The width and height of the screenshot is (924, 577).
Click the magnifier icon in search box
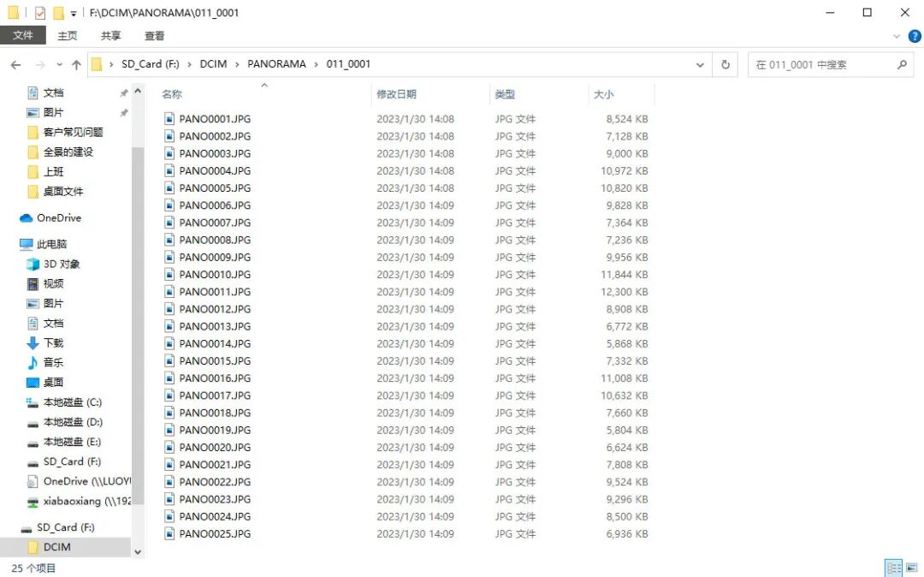(902, 64)
